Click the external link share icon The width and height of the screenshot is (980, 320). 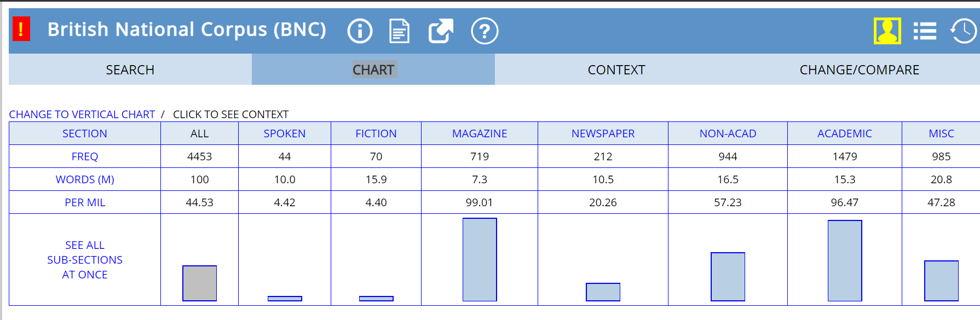441,31
